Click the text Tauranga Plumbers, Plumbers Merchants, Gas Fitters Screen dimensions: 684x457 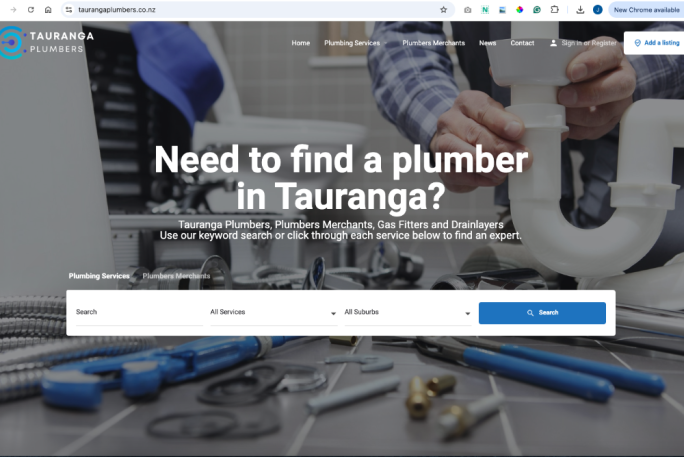[x=341, y=225]
